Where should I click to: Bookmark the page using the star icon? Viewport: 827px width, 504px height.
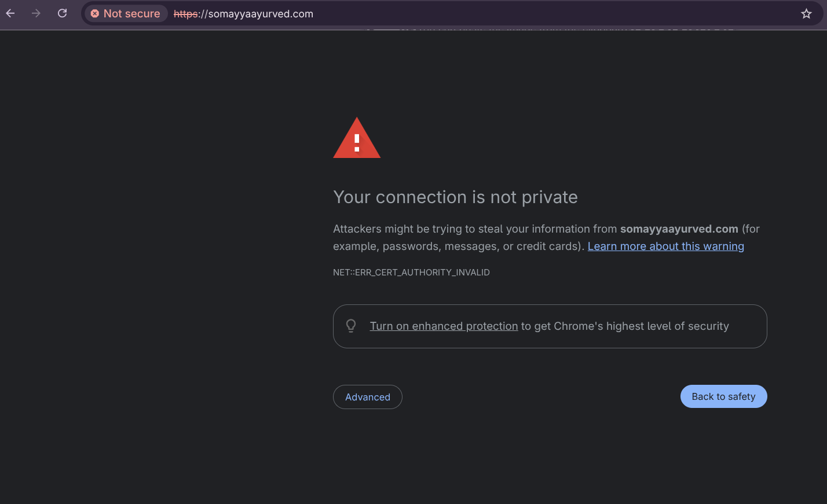coord(806,13)
